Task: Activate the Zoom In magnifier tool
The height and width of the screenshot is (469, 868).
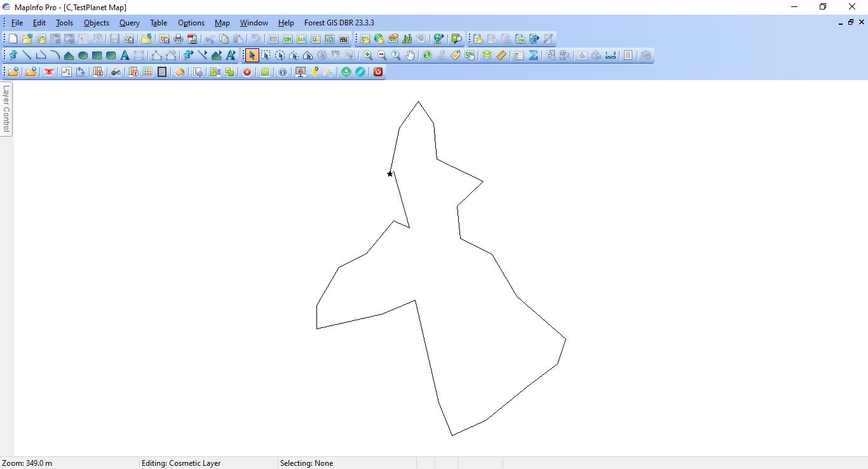Action: [368, 55]
